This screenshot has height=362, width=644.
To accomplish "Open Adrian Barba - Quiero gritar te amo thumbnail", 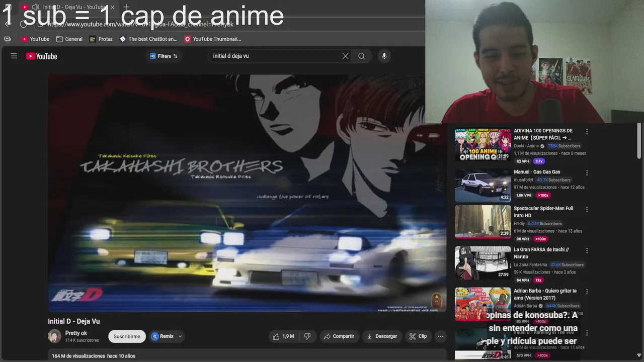I will tap(482, 304).
